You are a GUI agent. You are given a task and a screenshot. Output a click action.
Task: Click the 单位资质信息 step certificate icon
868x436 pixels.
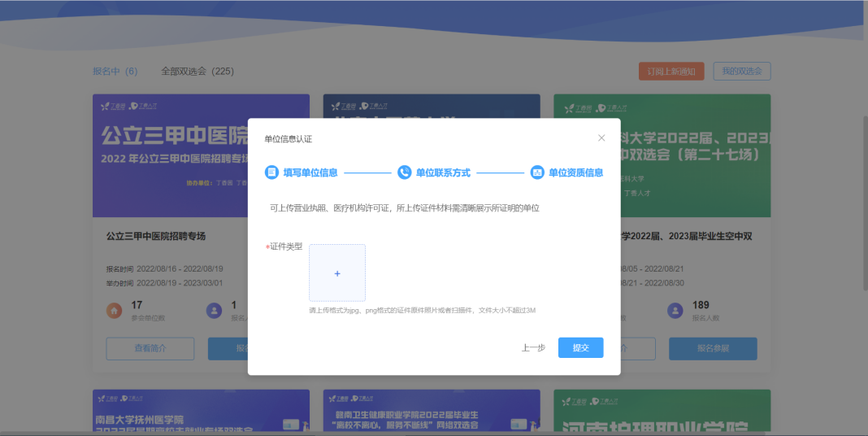(x=537, y=172)
